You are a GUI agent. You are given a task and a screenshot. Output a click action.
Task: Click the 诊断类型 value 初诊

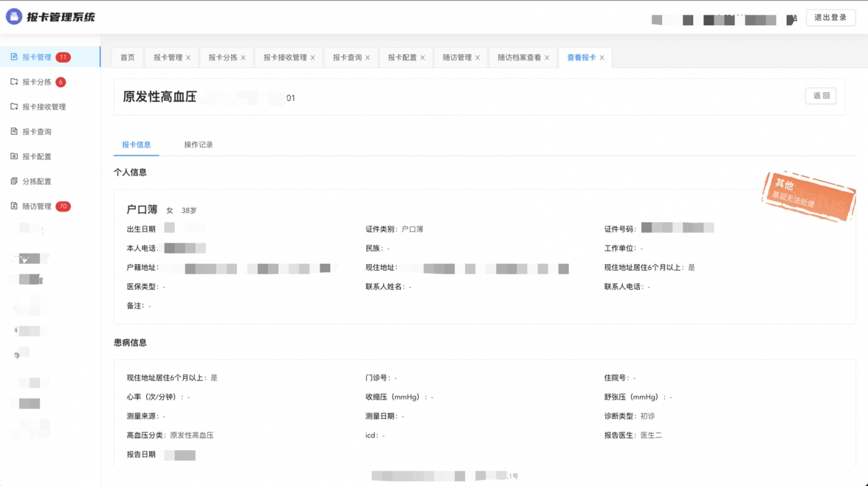click(x=648, y=416)
